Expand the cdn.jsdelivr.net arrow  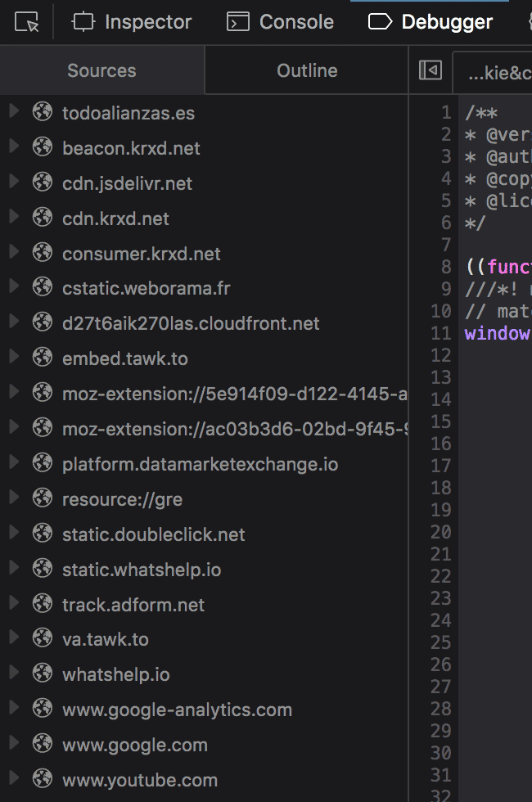click(15, 182)
